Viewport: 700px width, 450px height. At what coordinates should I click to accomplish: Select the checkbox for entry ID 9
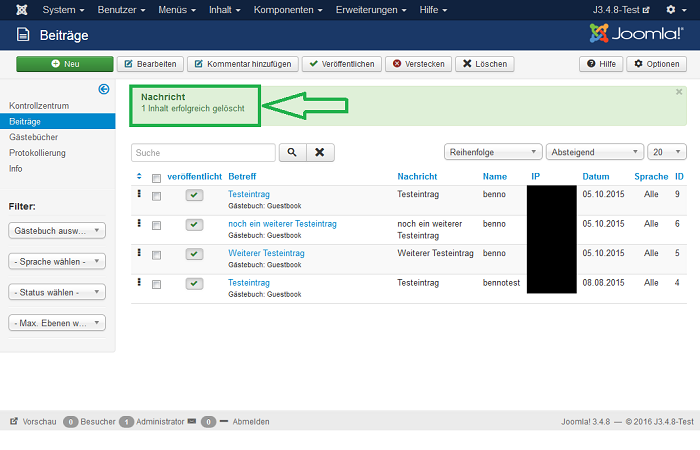click(156, 196)
